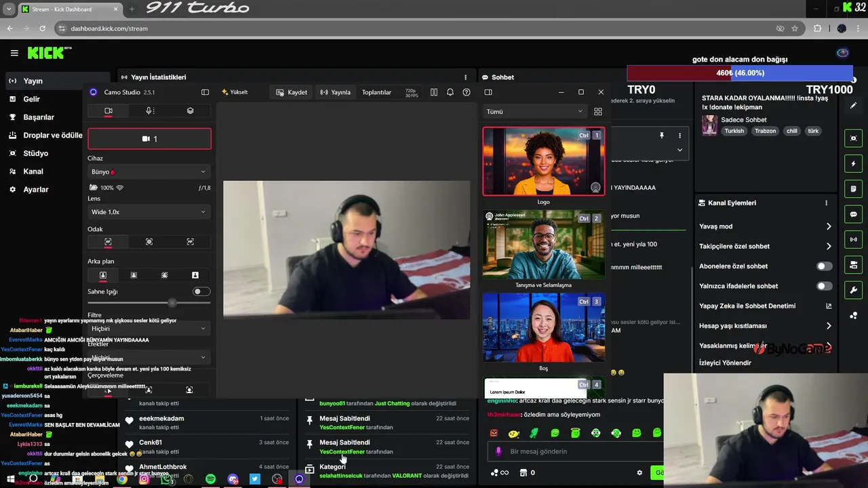Open Yayın İstatistikleri three-dot menu
868x488 pixels.
pos(465,77)
